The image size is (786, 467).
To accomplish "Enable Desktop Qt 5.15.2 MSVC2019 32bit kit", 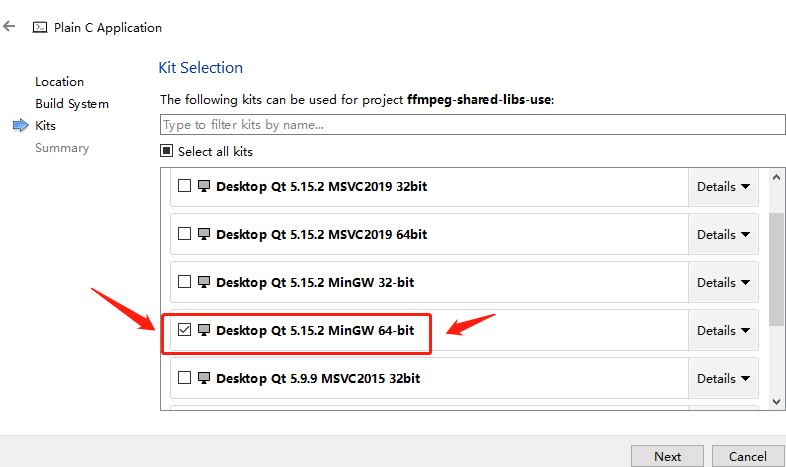I will tap(184, 186).
